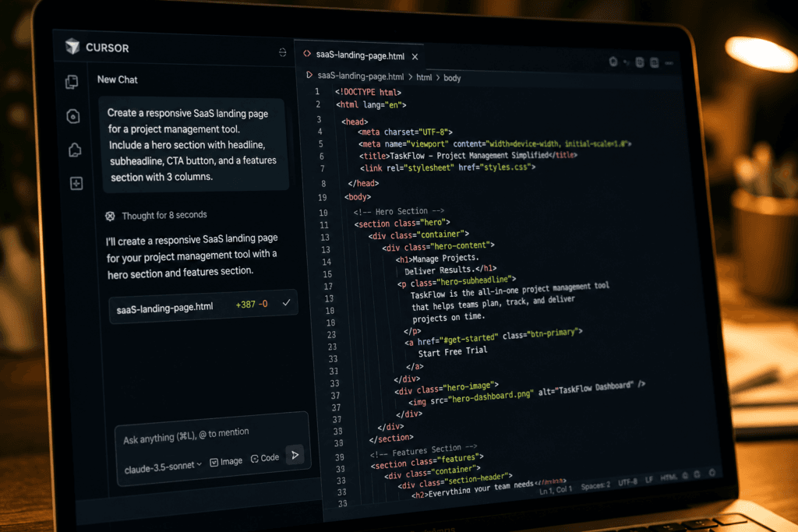Click the UTF-8 encoding in the status bar
This screenshot has width=798, height=532.
pos(627,482)
